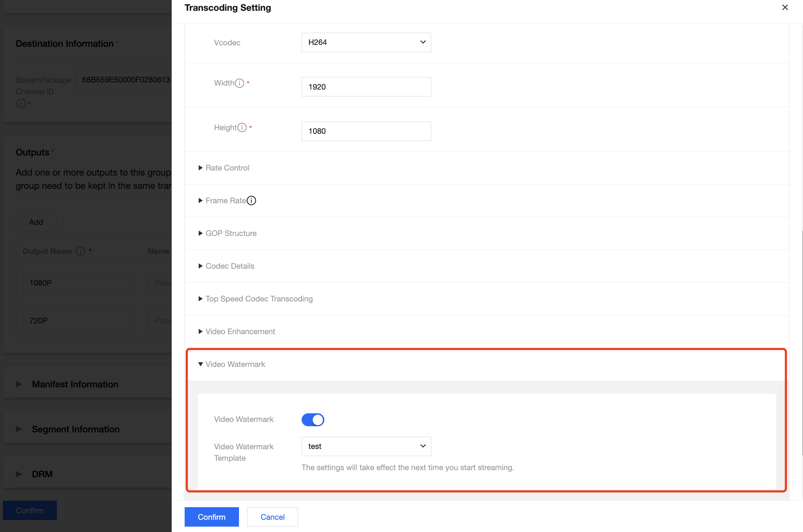Open Video Watermark Template dropdown

366,446
